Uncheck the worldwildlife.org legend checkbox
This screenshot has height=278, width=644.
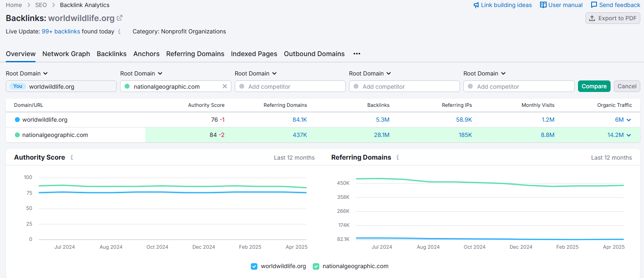point(254,266)
